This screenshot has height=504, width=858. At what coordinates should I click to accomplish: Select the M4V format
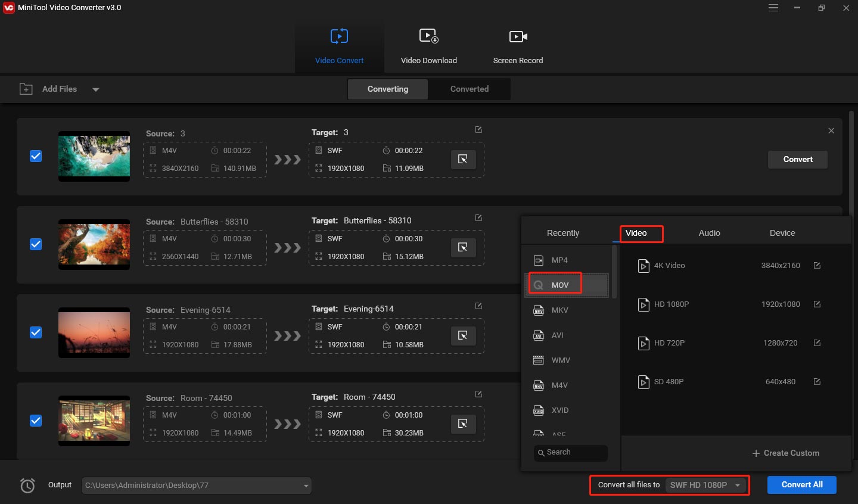567,385
